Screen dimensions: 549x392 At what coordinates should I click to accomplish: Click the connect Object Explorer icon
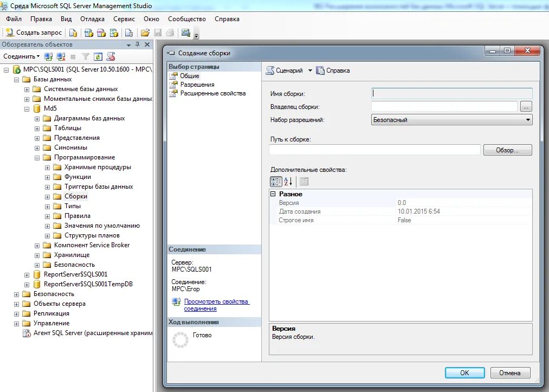(x=48, y=56)
